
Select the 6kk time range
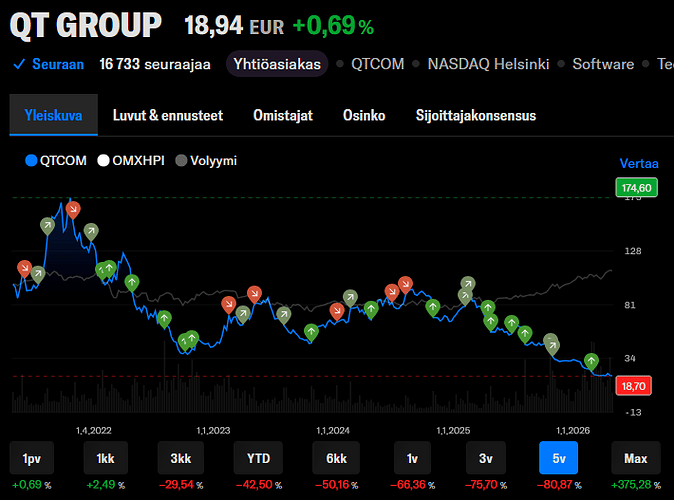click(336, 458)
